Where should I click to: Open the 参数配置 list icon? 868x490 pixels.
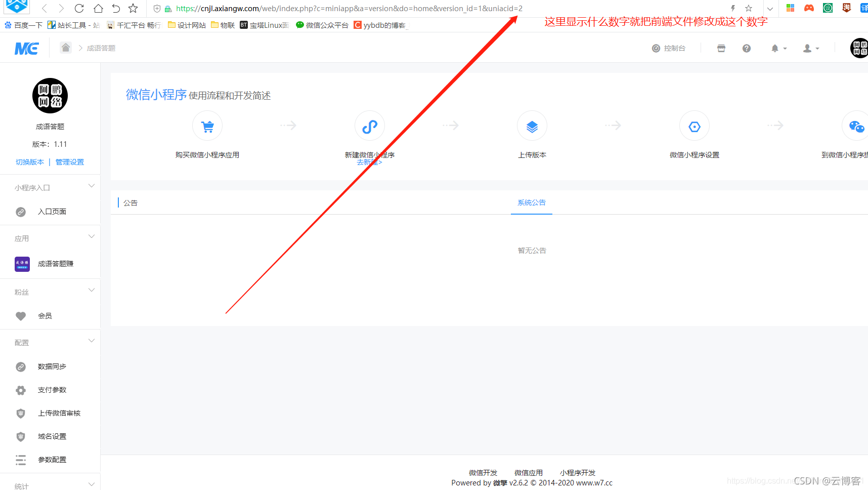20,460
